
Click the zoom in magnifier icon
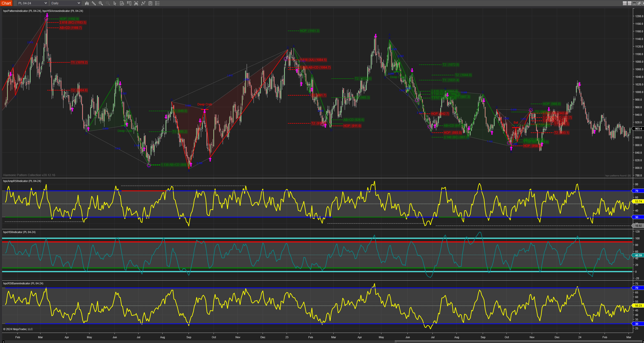[101, 3]
